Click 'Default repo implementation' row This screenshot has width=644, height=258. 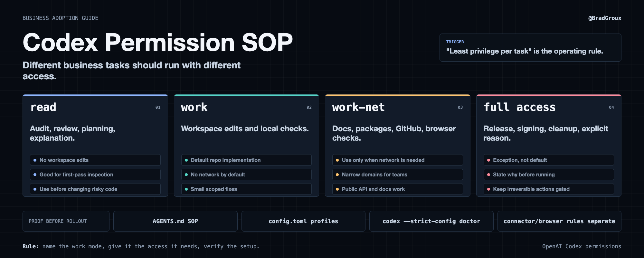click(246, 160)
